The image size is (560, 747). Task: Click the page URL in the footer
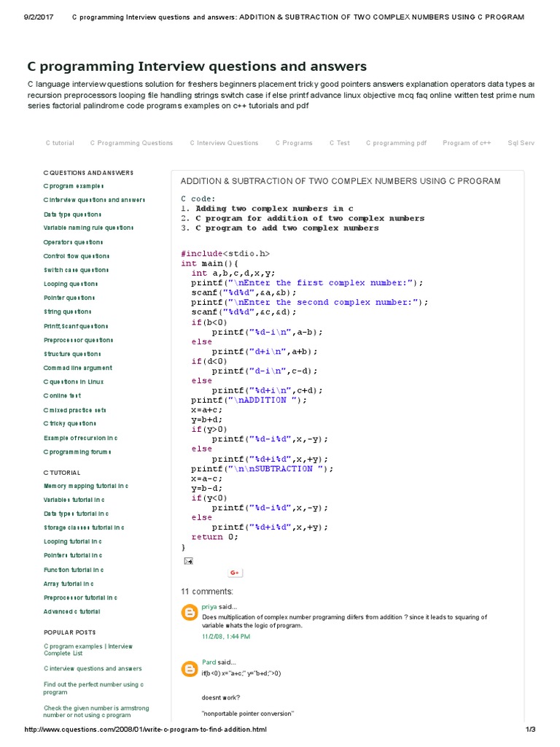tap(145, 729)
